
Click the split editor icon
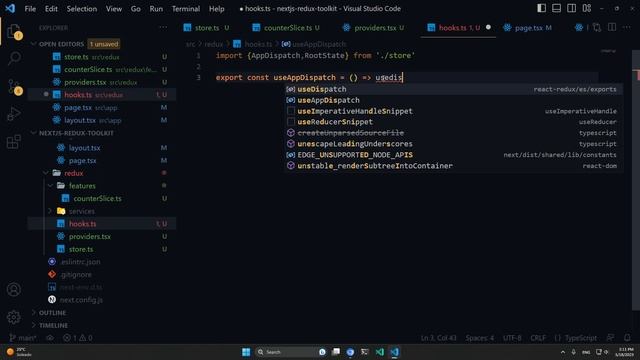[x=611, y=27]
